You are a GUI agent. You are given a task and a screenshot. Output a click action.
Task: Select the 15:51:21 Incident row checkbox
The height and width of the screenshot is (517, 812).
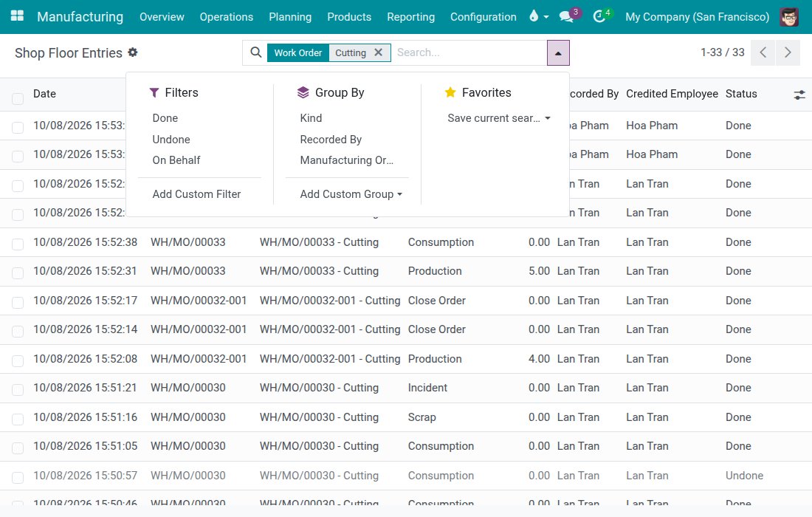18,389
